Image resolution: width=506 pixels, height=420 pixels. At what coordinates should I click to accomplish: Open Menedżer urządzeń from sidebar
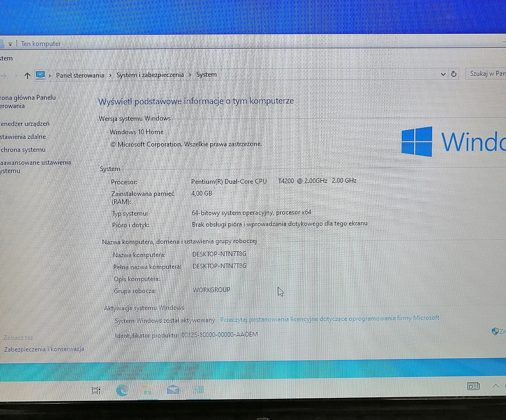point(25,124)
